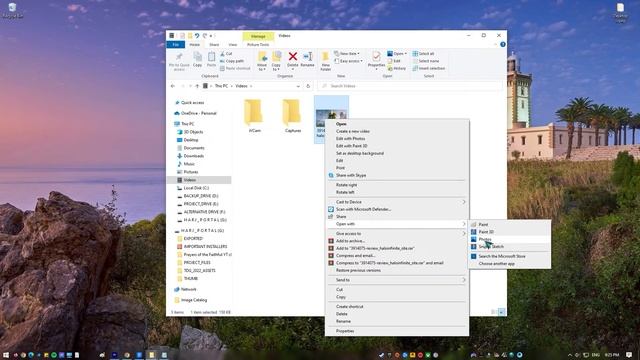Expand the Give access to submenu
This screenshot has height=360, width=640.
tap(397, 233)
